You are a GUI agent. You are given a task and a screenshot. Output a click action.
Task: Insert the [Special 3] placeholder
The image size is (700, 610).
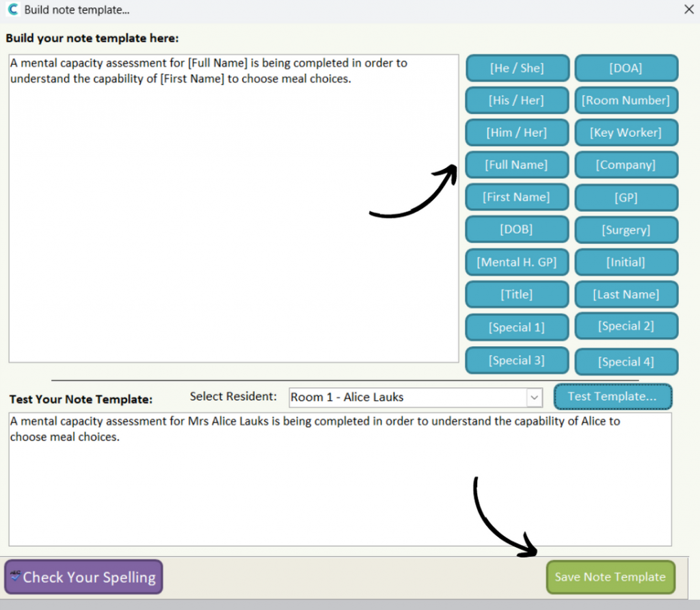(x=517, y=360)
